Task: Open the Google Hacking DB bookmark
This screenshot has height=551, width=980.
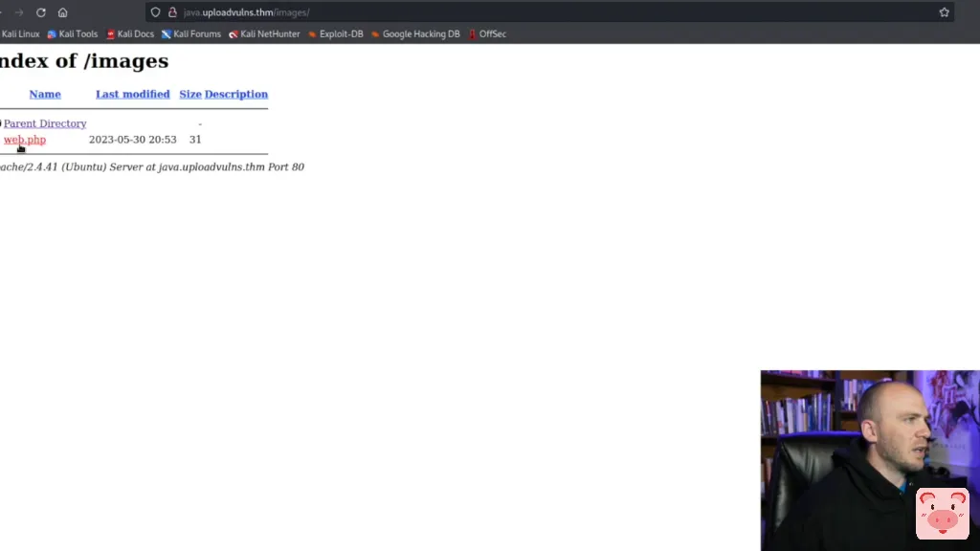Action: 415,34
